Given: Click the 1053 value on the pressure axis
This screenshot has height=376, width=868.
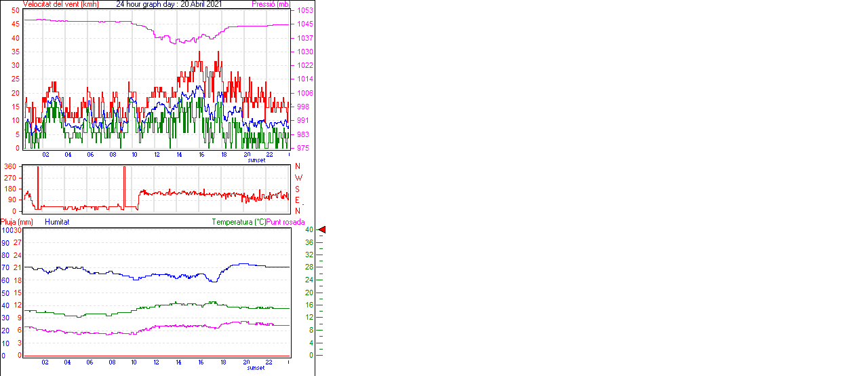Looking at the screenshot, I should [x=305, y=11].
